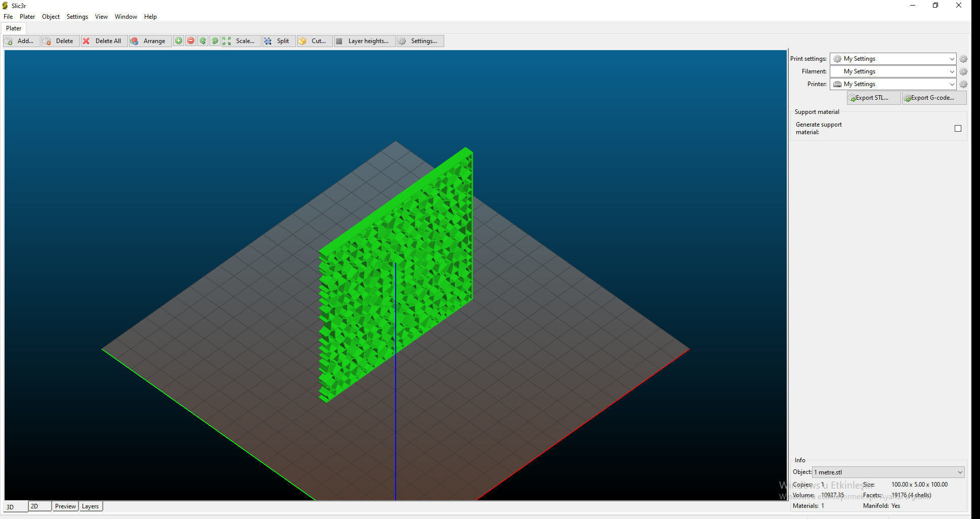Enable Generate support material checkbox

point(958,129)
